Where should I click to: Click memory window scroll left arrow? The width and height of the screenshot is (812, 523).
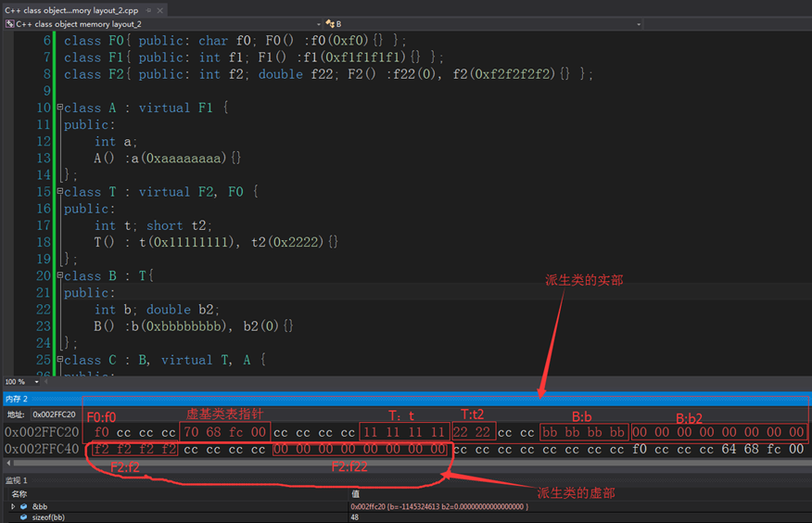tap(8, 463)
